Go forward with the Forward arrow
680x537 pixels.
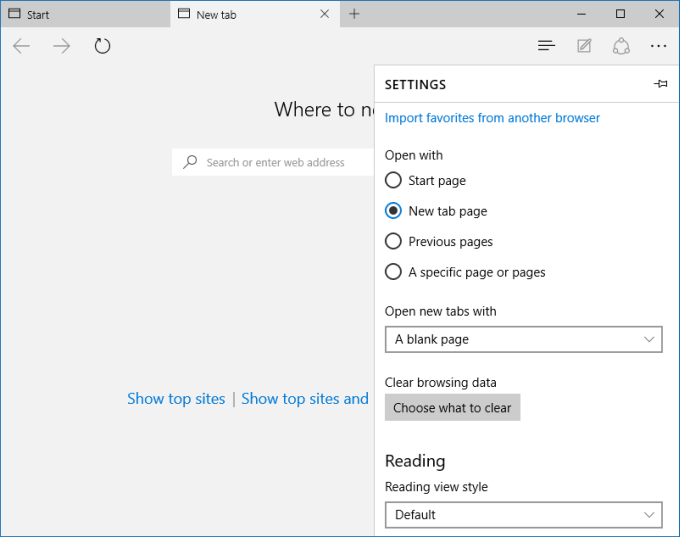(x=62, y=46)
